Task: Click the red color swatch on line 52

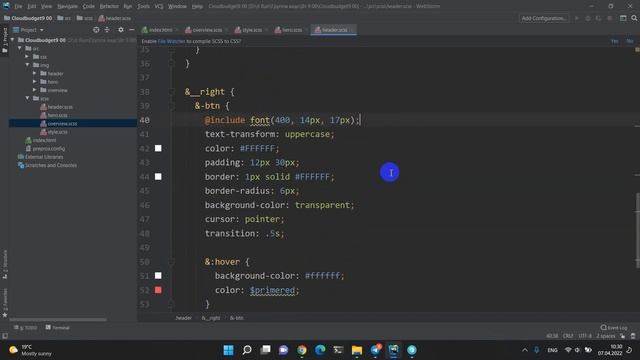Action: tap(158, 290)
